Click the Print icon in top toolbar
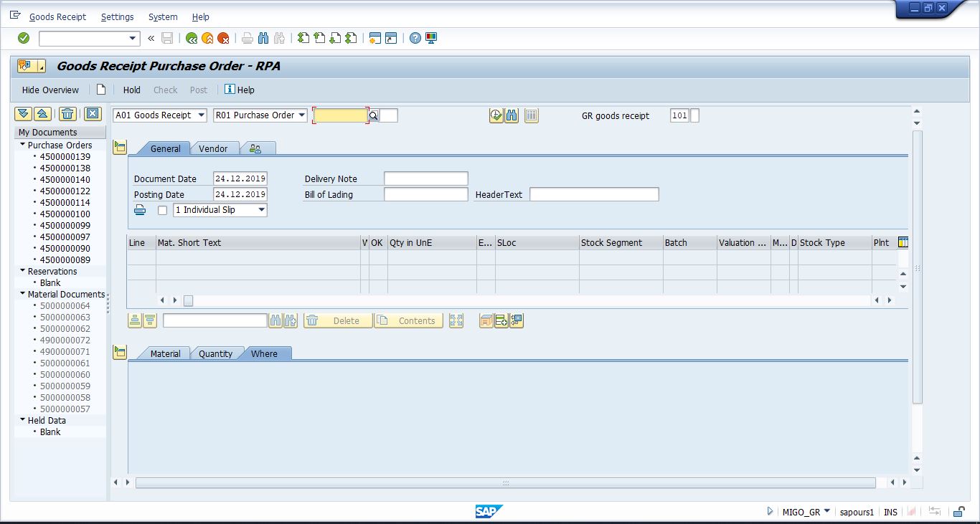980x524 pixels. [x=248, y=38]
